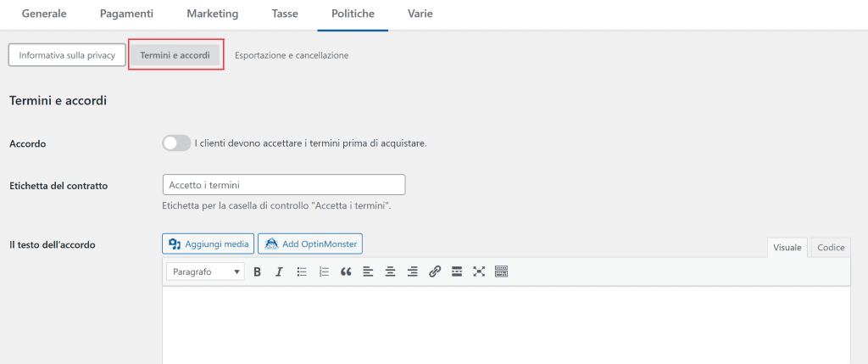
Task: Switch the editor to Codice view
Action: (830, 247)
